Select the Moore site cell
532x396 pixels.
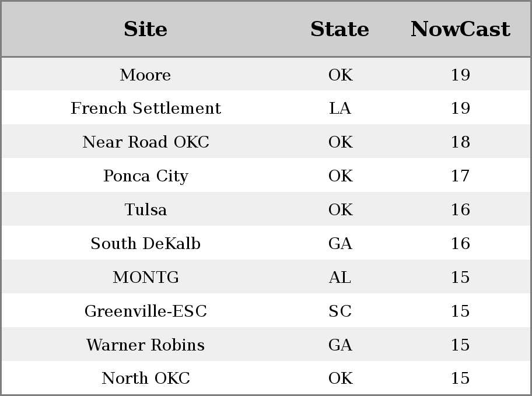coord(146,75)
